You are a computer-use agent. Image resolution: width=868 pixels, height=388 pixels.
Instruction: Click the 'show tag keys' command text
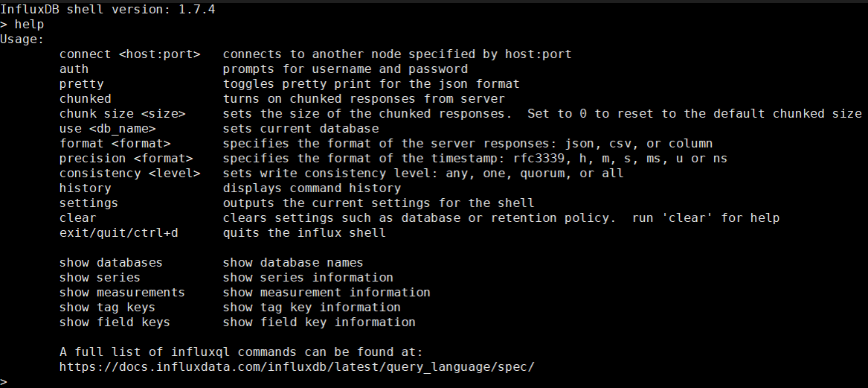[x=107, y=307]
